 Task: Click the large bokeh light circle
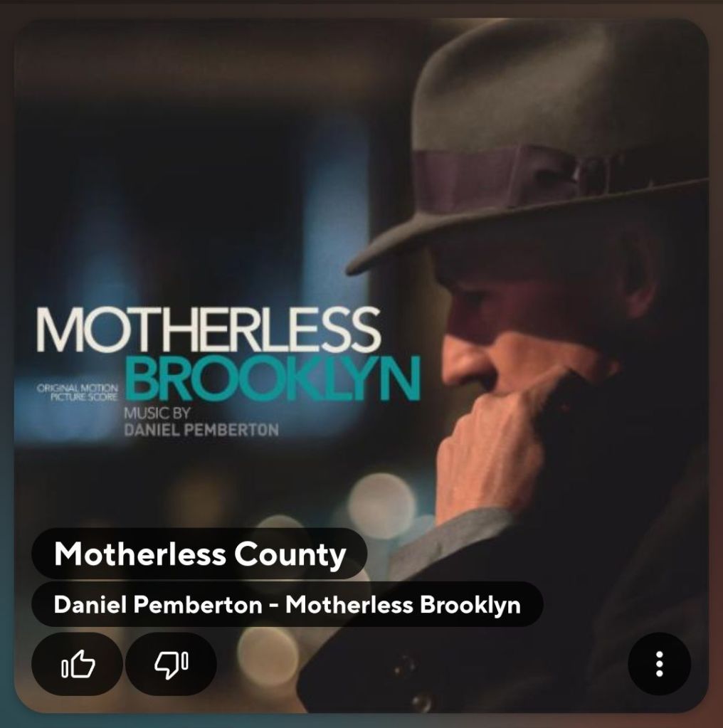click(x=381, y=506)
